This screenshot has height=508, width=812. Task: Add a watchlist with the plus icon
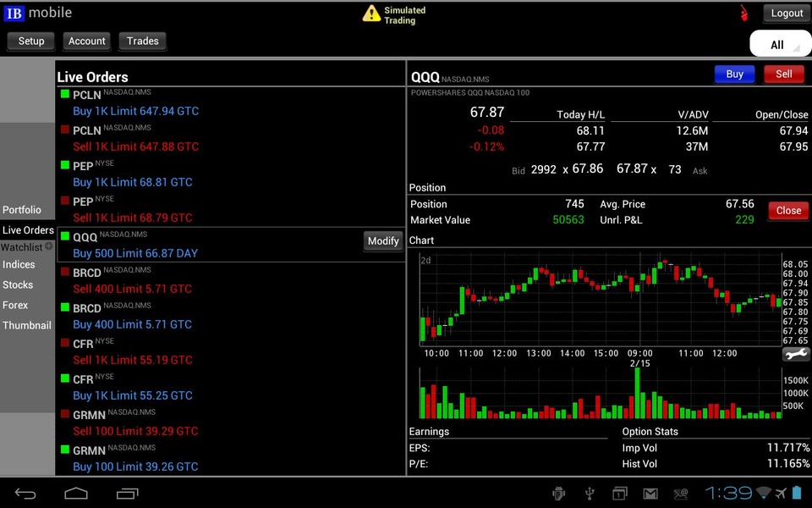tap(49, 246)
